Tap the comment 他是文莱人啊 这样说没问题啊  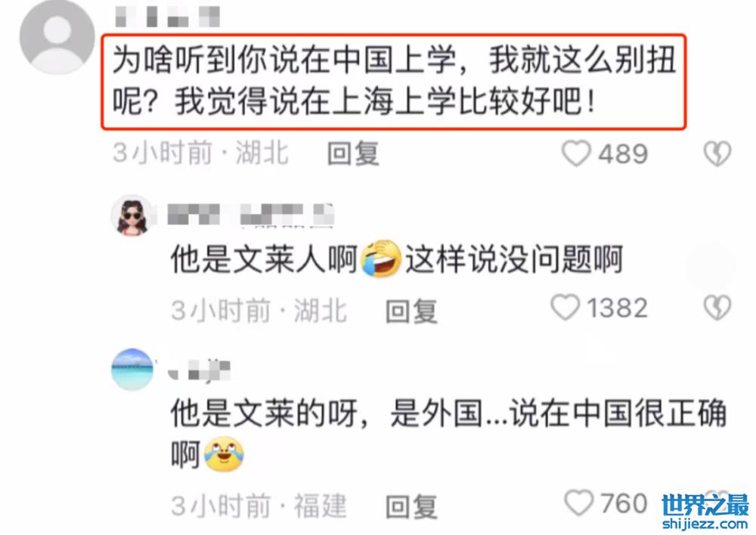pyautogui.click(x=396, y=259)
